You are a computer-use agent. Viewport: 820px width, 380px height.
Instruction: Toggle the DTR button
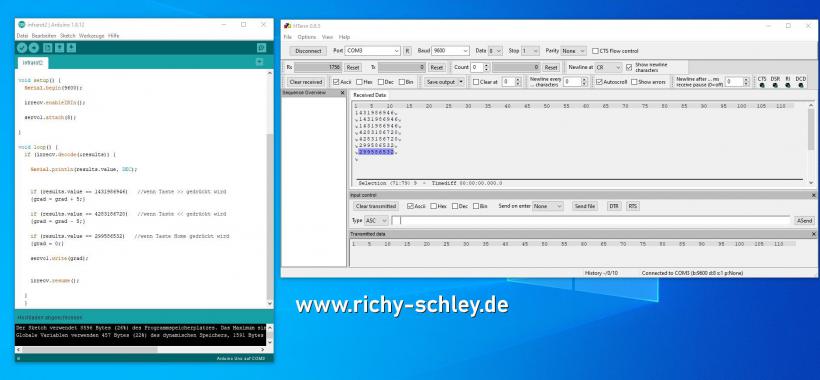click(613, 206)
